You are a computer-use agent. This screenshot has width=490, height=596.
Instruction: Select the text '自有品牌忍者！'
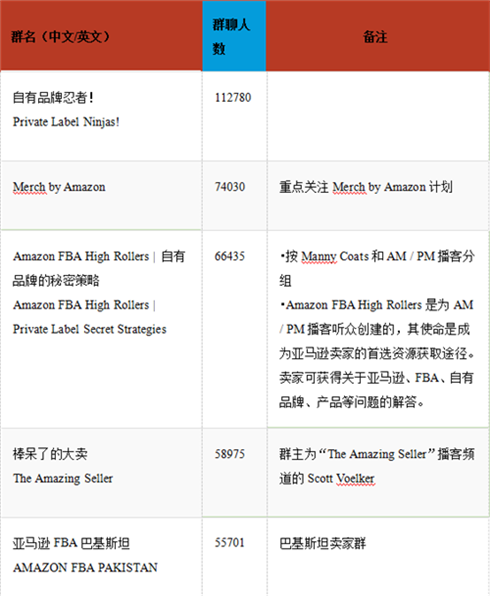[x=53, y=98]
